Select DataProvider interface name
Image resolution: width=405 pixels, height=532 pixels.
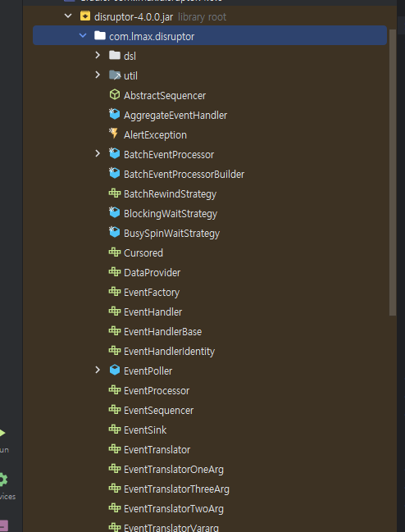152,273
